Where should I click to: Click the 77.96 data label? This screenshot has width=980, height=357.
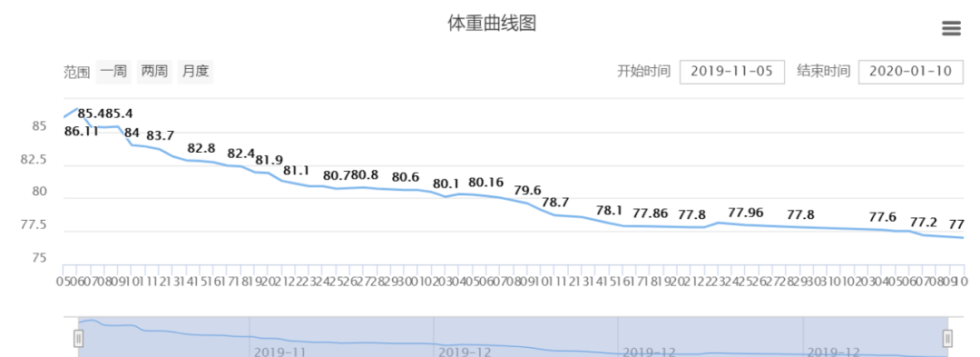coord(746,212)
